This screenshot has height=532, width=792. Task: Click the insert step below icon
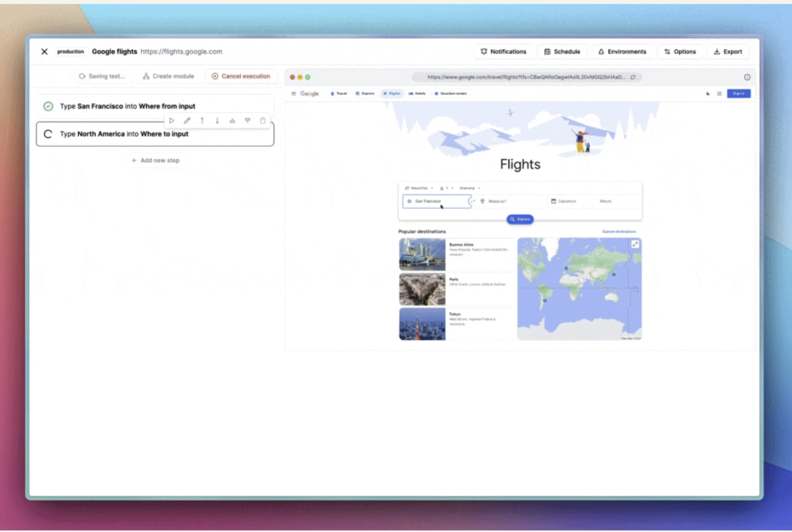point(247,121)
